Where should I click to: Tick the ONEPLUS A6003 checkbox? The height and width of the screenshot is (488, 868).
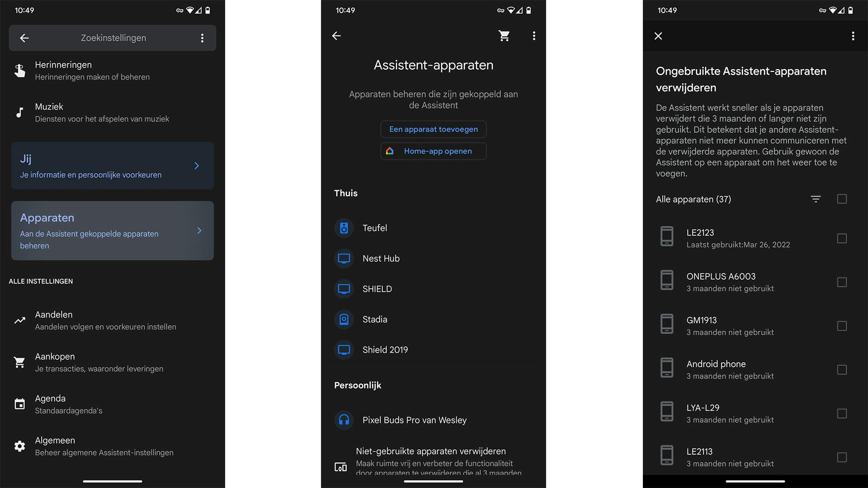click(842, 282)
